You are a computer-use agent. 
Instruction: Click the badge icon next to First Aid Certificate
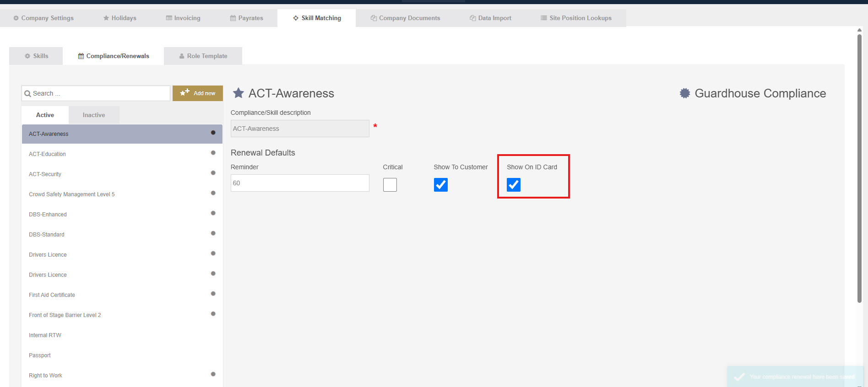(x=213, y=294)
